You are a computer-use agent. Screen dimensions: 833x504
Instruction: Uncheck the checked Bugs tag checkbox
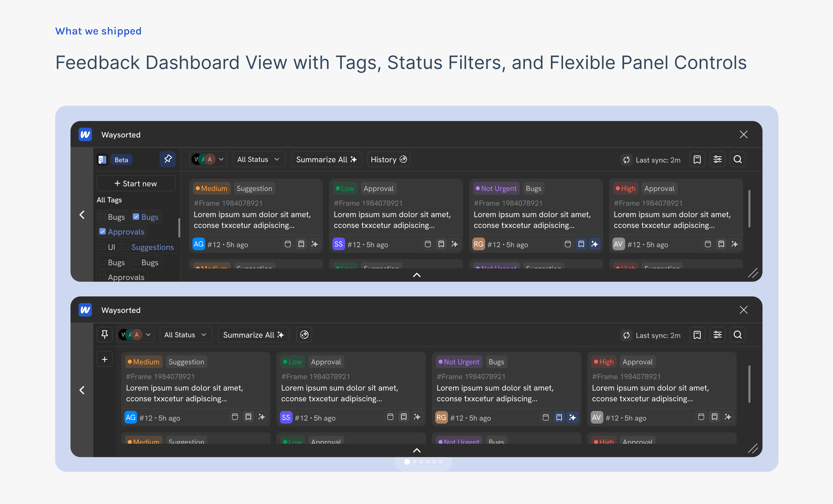coord(136,217)
